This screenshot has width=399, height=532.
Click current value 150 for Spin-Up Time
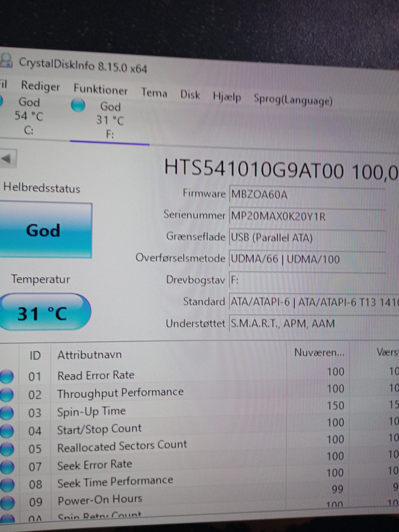335,405
